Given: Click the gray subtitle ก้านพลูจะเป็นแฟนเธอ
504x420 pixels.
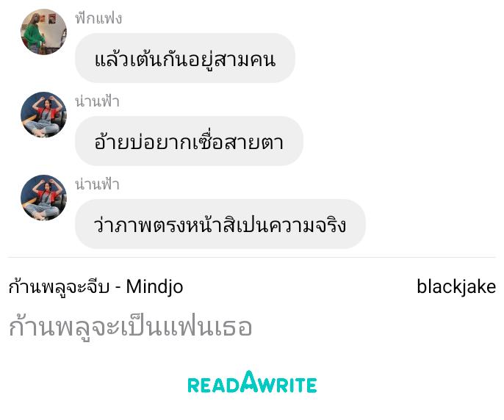Looking at the screenshot, I should click(x=130, y=327).
